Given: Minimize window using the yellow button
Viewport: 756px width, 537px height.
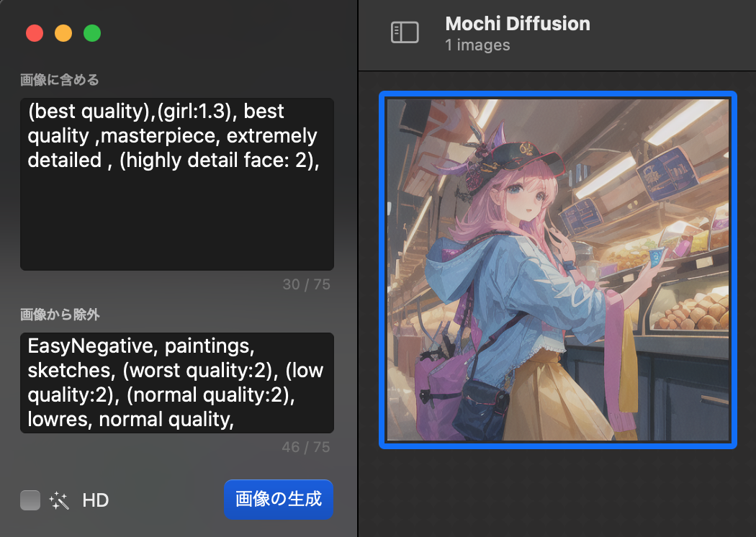Looking at the screenshot, I should (63, 33).
